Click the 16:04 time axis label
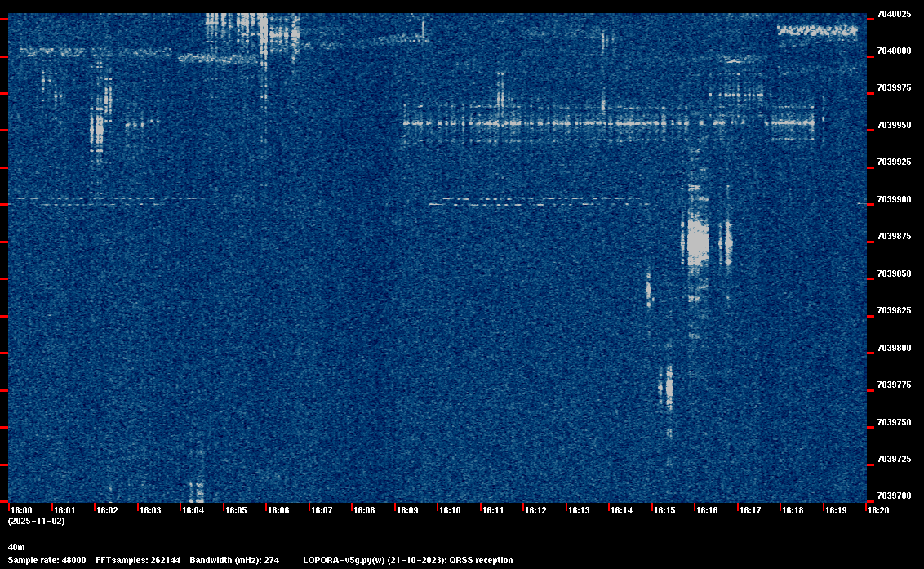Image resolution: width=924 pixels, height=569 pixels. click(193, 510)
